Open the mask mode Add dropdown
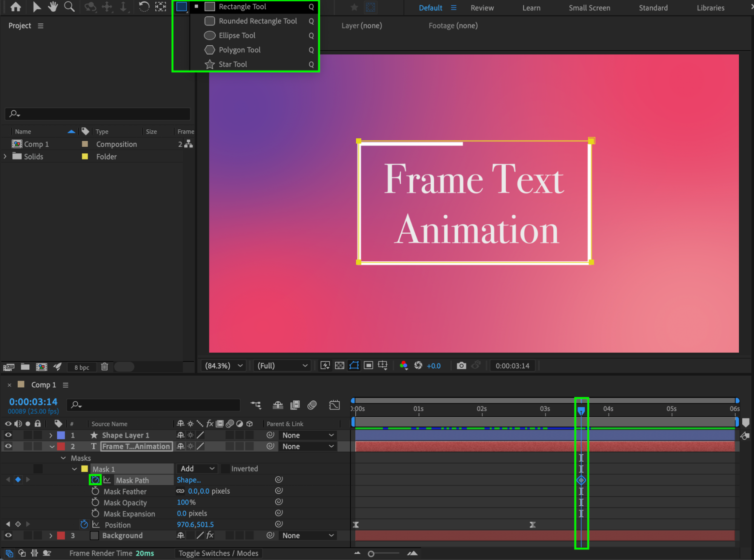The height and width of the screenshot is (560, 754). 197,469
